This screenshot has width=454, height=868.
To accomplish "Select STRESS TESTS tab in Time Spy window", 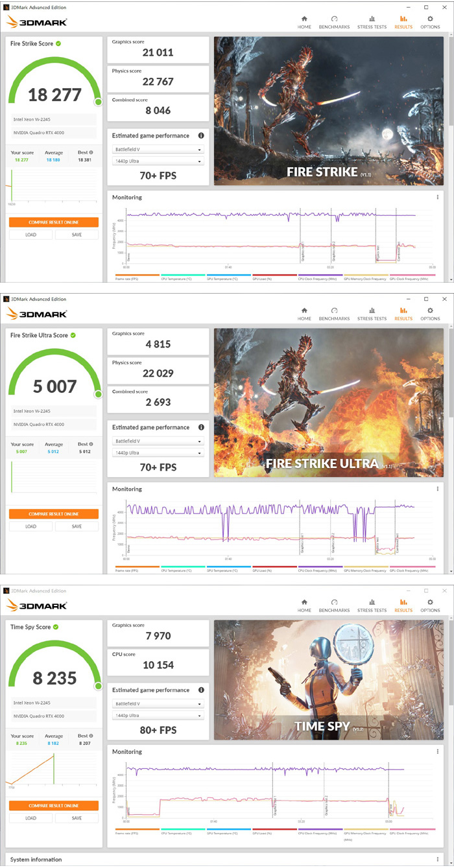I will pyautogui.click(x=372, y=606).
